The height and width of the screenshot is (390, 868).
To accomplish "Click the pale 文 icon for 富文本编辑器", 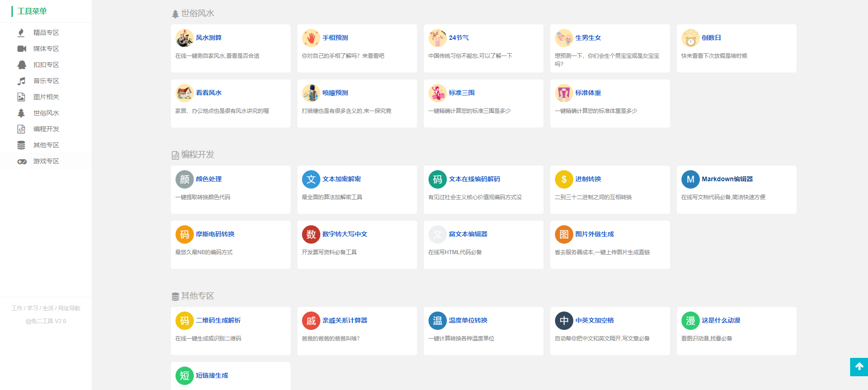I will 438,234.
